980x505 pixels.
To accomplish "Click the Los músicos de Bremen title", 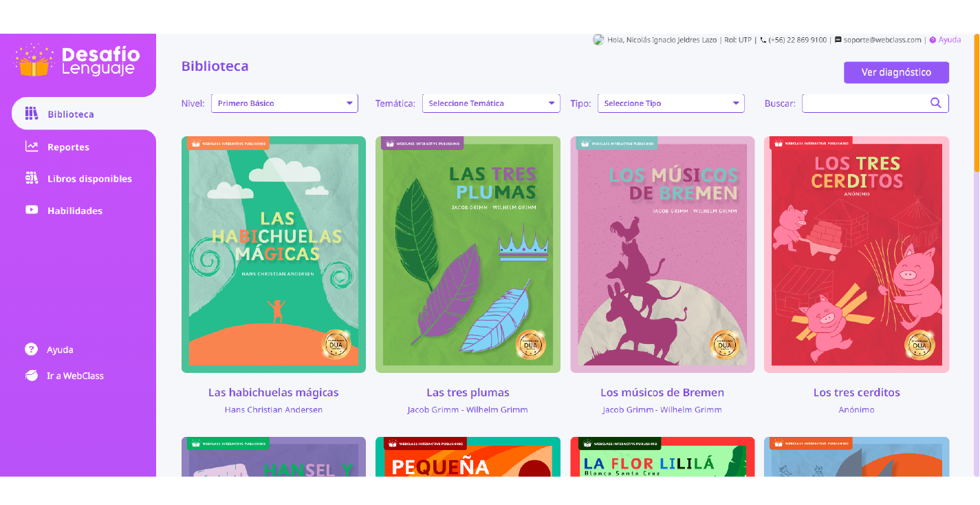I will point(662,392).
